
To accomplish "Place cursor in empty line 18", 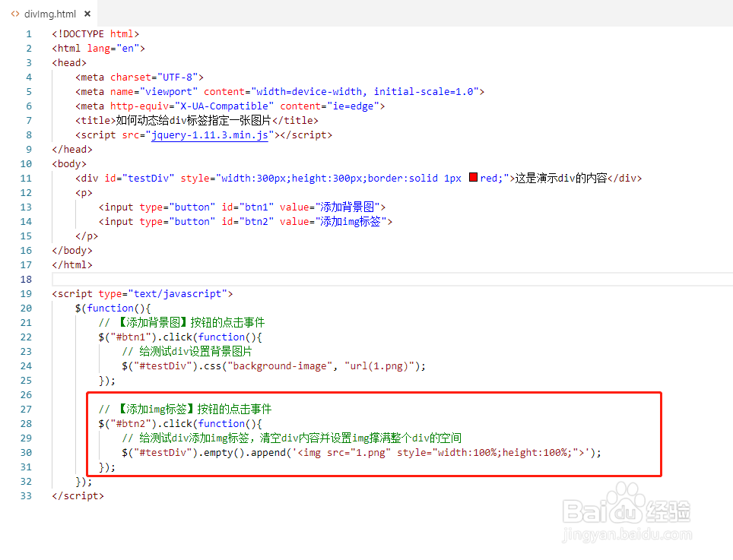I will click(x=392, y=280).
